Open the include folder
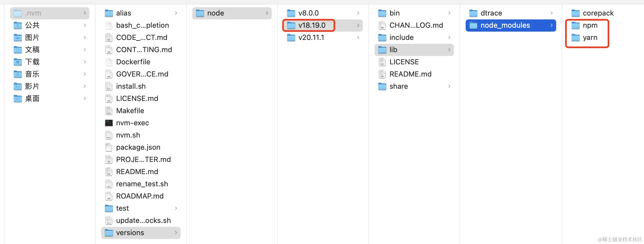This screenshot has height=244, width=644. pos(401,37)
